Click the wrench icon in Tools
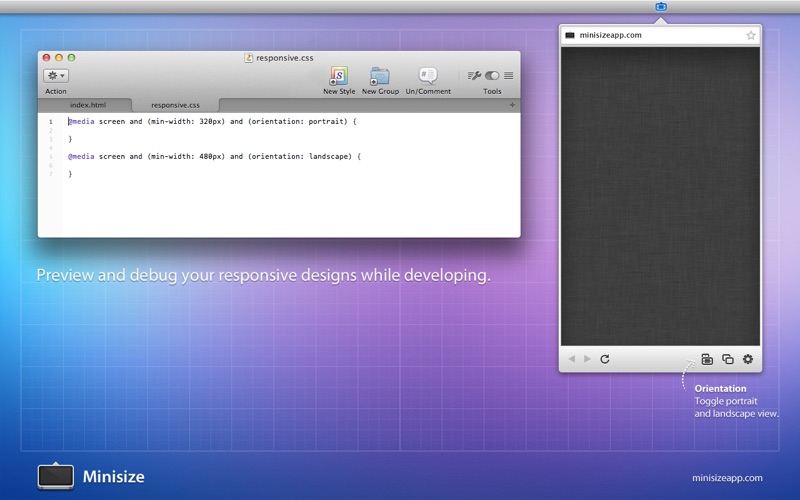Viewport: 800px width, 500px height. coord(474,76)
